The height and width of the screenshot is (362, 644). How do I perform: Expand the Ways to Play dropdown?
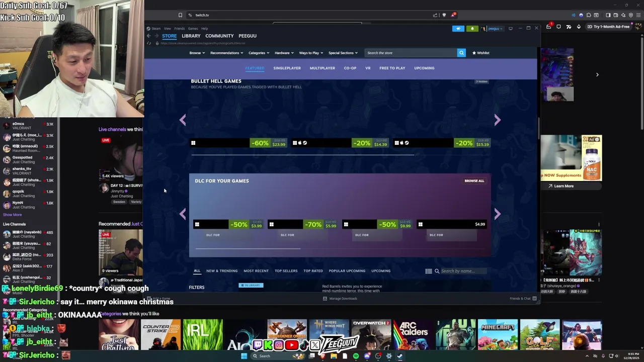(x=311, y=53)
